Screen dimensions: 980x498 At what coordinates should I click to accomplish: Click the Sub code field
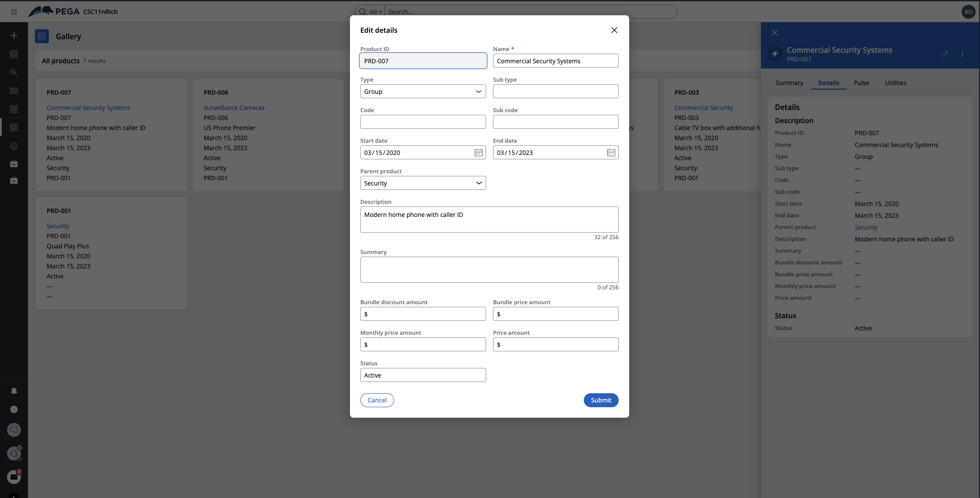[x=555, y=122]
